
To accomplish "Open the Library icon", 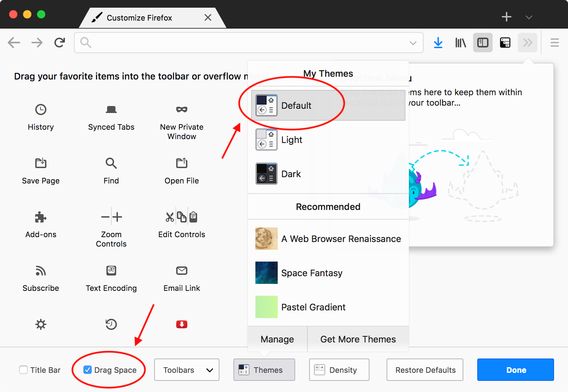I will click(x=461, y=43).
